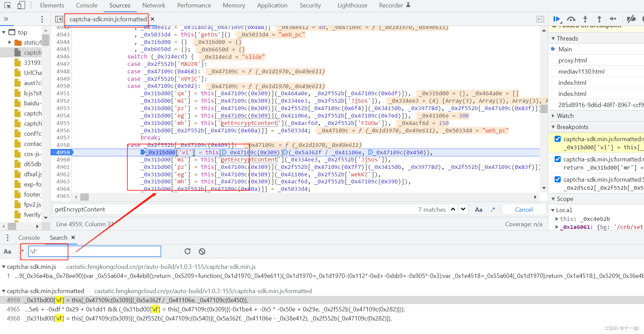Toggle match case in Search panel

pos(7,252)
